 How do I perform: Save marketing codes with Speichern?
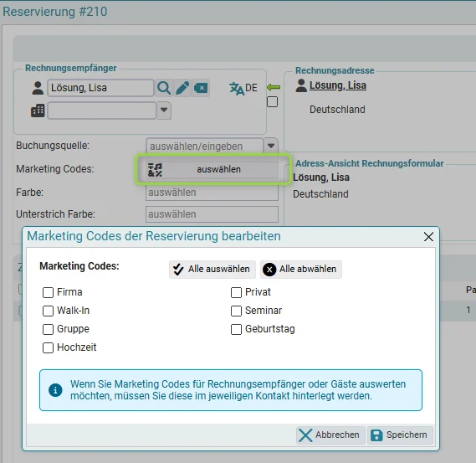pyautogui.click(x=400, y=435)
